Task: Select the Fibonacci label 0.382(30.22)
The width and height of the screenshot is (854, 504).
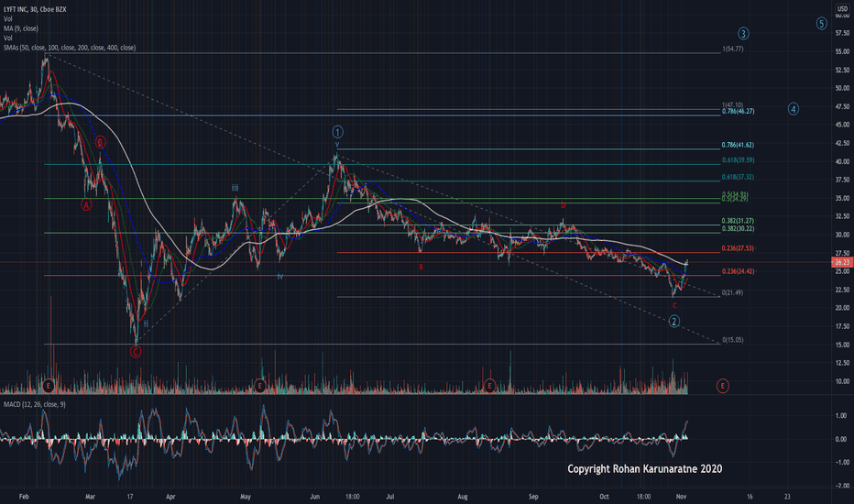Action: (738, 229)
